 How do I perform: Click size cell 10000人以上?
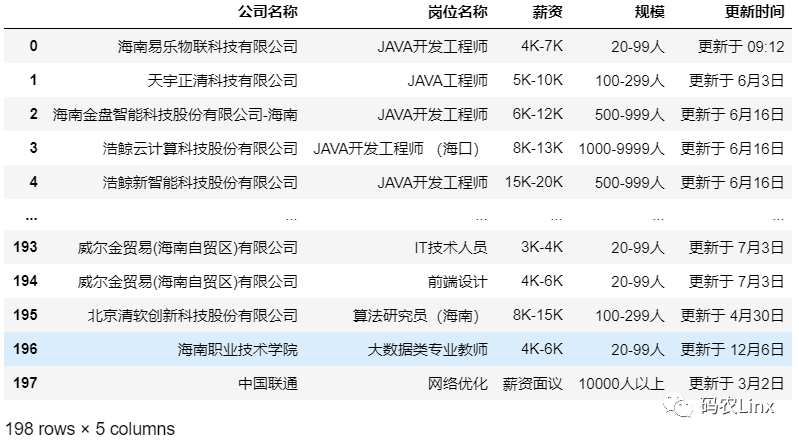tap(621, 383)
